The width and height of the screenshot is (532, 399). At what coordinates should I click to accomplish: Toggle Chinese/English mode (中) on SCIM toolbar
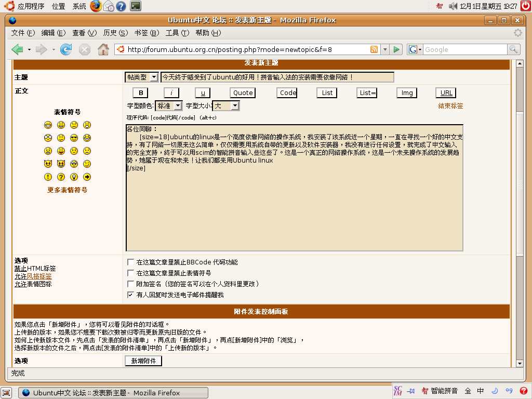(x=481, y=391)
